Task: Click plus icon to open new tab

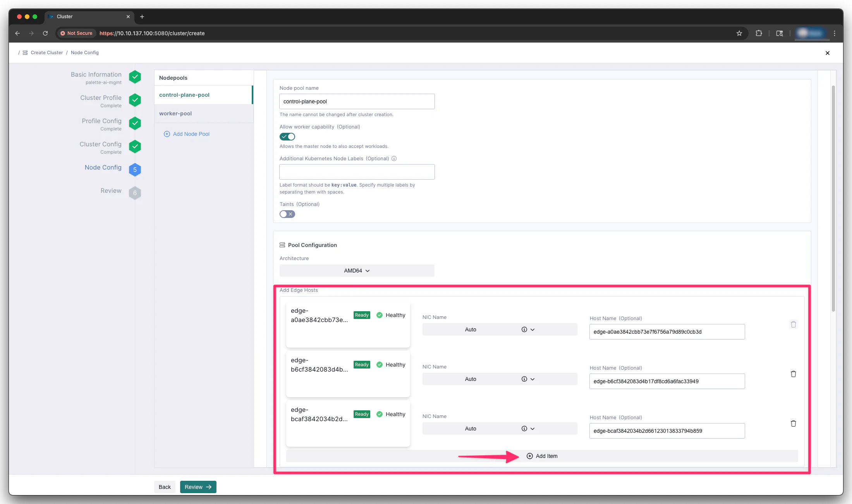Action: pyautogui.click(x=142, y=17)
